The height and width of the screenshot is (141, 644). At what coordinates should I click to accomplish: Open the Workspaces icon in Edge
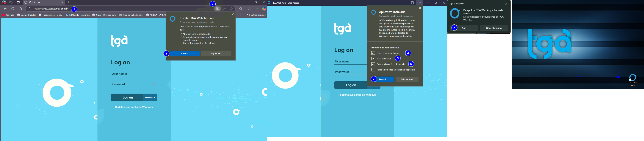[x=11, y=2]
